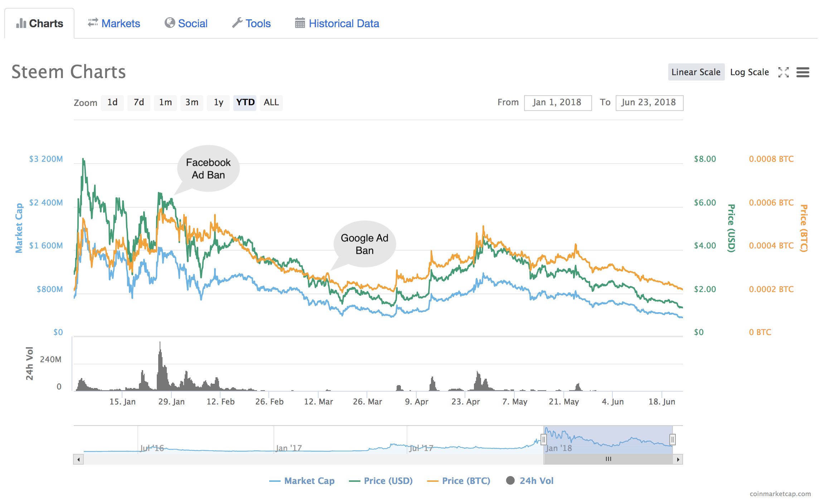Switch to Log Scale
The height and width of the screenshot is (504, 824).
749,72
